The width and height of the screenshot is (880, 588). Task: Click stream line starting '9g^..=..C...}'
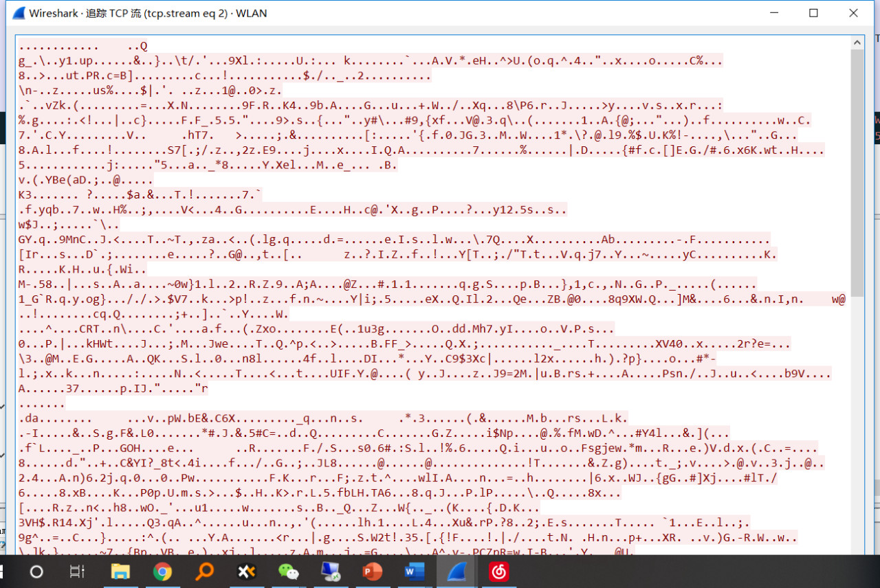408,538
